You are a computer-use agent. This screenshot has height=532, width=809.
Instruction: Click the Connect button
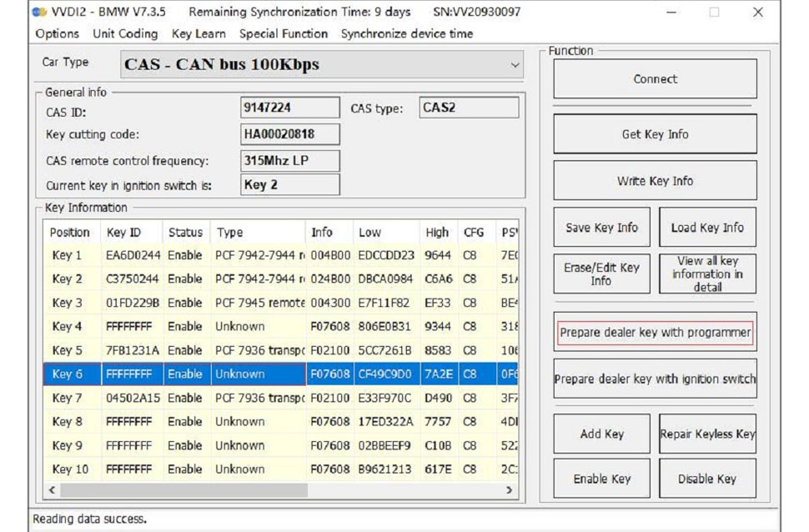pyautogui.click(x=655, y=79)
